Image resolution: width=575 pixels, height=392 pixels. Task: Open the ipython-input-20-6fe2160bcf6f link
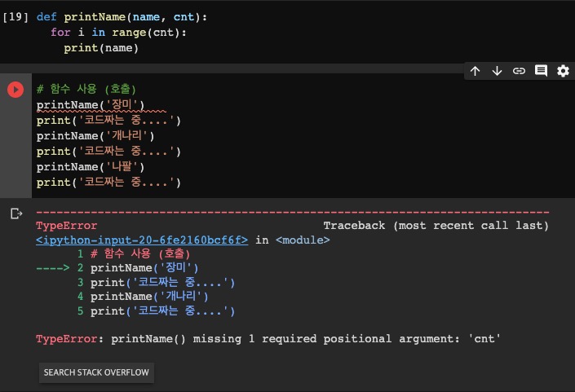tap(142, 240)
